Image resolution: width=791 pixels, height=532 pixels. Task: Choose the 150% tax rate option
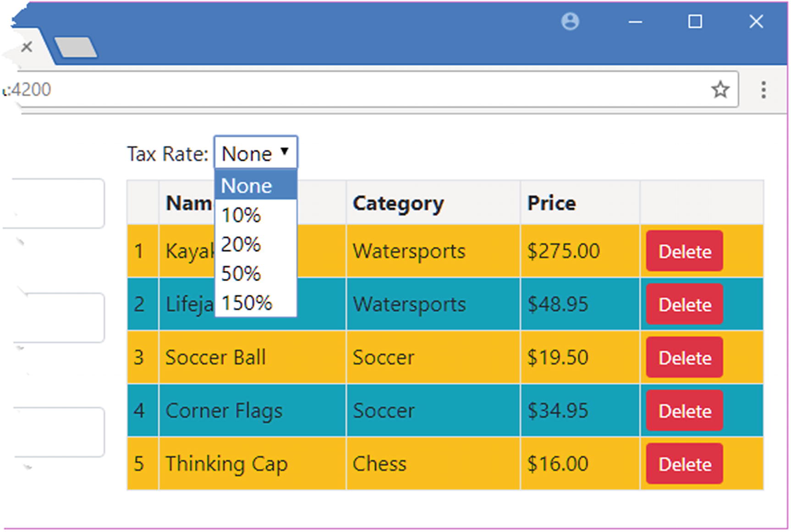pyautogui.click(x=255, y=303)
